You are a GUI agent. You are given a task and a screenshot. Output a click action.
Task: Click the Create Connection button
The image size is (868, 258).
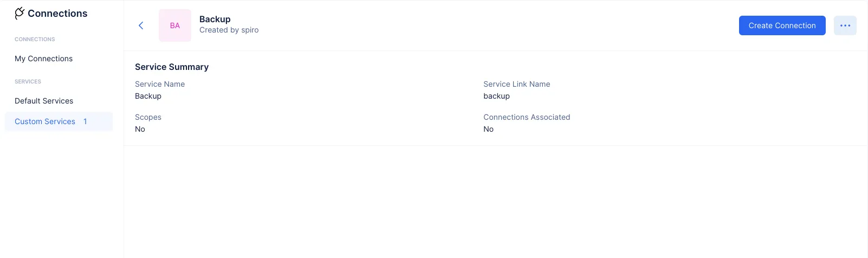(782, 25)
